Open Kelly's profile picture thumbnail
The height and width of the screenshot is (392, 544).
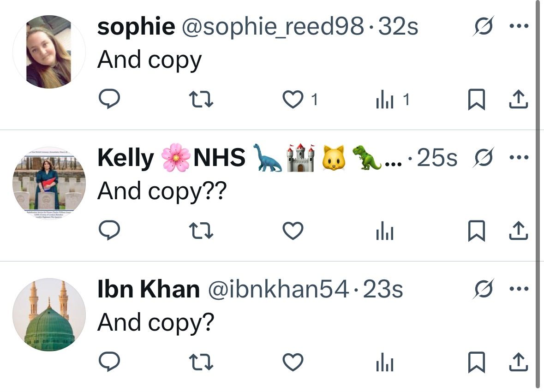tap(48, 183)
